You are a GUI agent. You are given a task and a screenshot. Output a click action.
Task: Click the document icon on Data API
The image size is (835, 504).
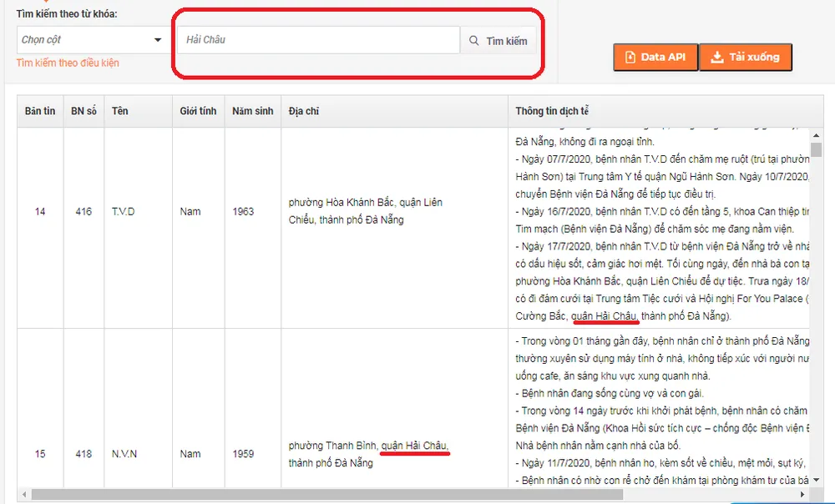coord(630,58)
